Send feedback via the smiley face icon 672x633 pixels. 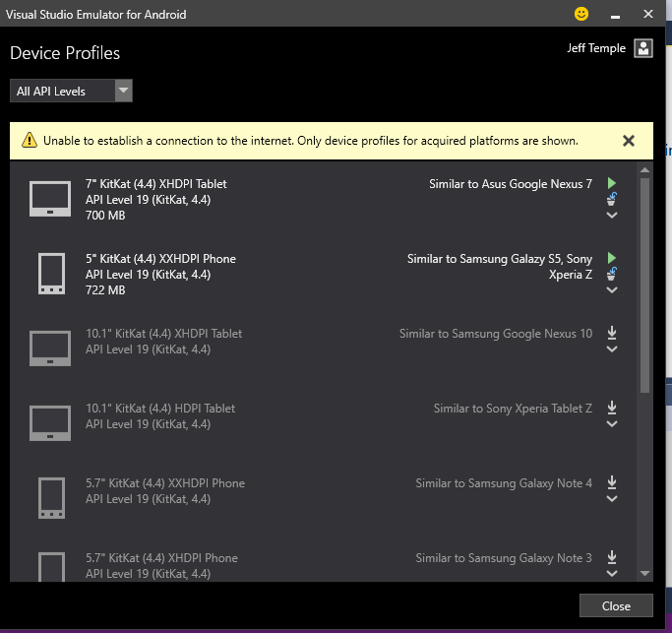point(581,14)
